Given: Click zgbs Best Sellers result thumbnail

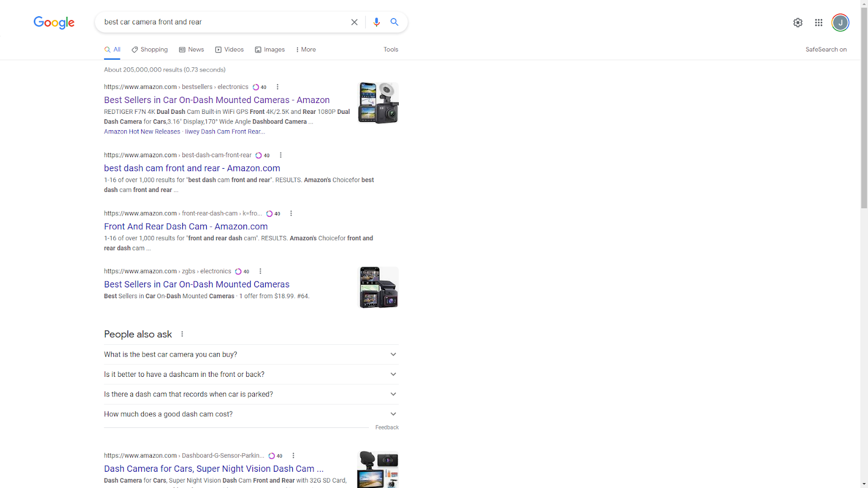Looking at the screenshot, I should pyautogui.click(x=379, y=287).
